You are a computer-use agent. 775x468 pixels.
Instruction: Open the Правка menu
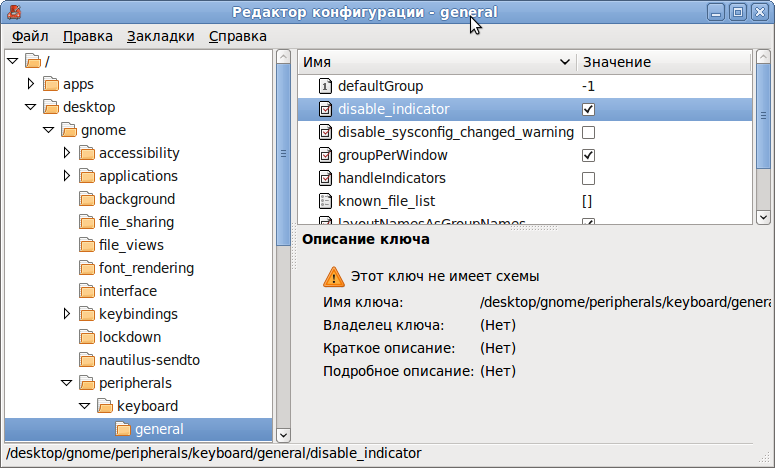87,36
